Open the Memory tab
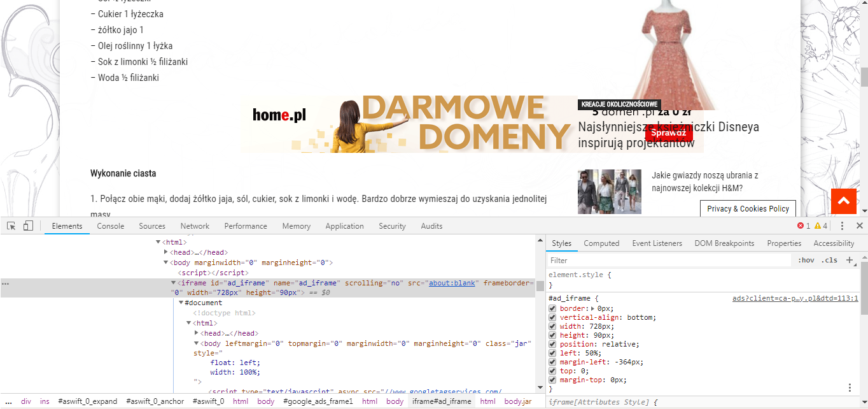Screen dimensions: 868x409 297,226
